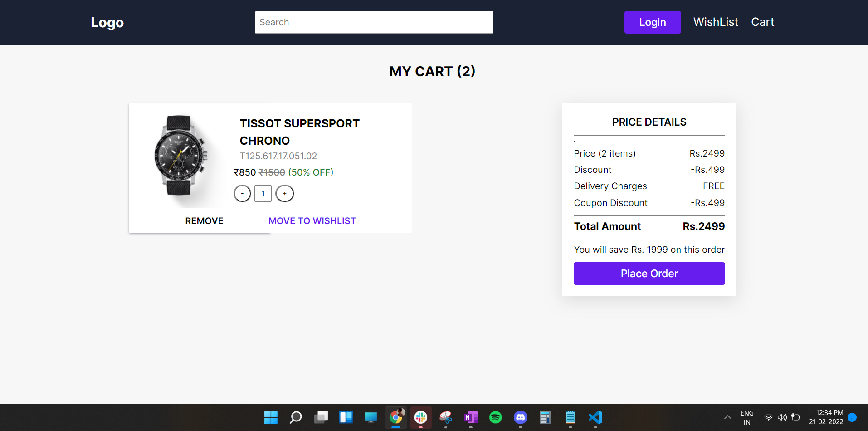Screen dimensions: 868x431
Task: Increase the watch quantity with plus button
Action: pyautogui.click(x=285, y=193)
